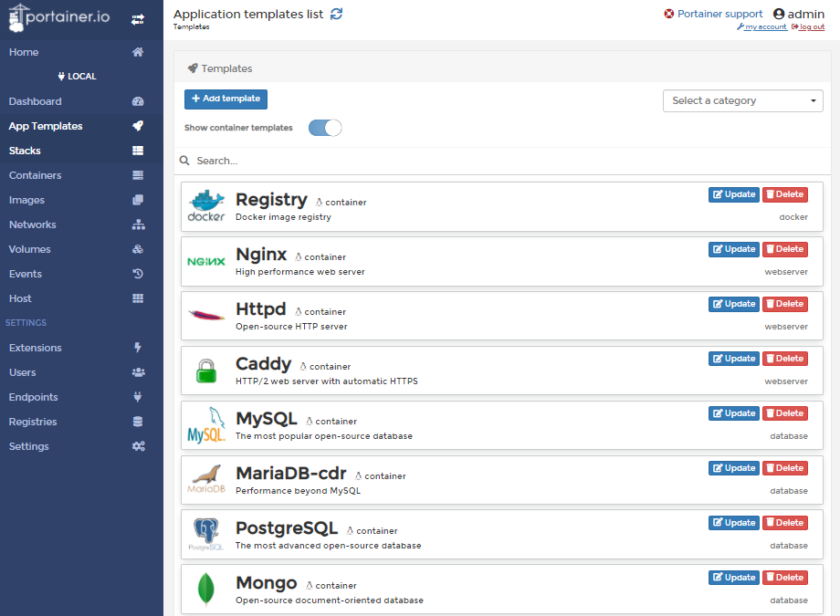The width and height of the screenshot is (840, 616).
Task: Toggle Show container templates switch
Action: 325,128
